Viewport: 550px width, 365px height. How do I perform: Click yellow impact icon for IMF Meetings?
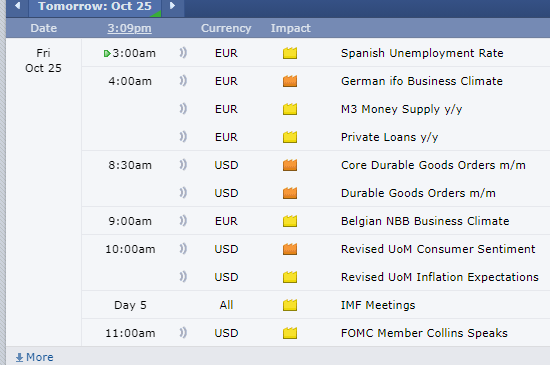point(290,305)
